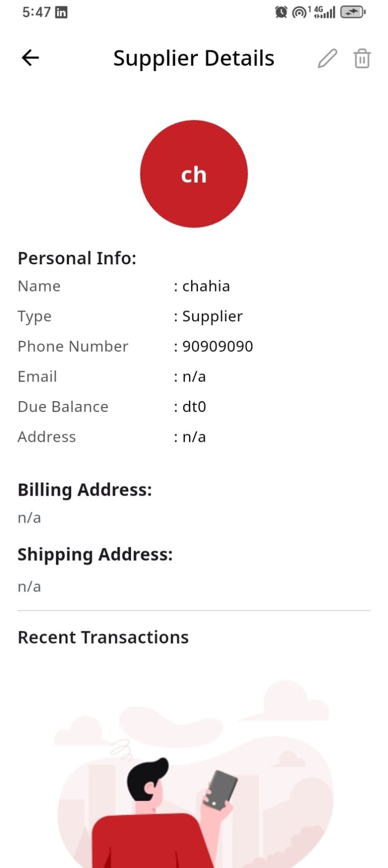Tap the Shipping Address heading
The image size is (388, 868).
point(95,554)
